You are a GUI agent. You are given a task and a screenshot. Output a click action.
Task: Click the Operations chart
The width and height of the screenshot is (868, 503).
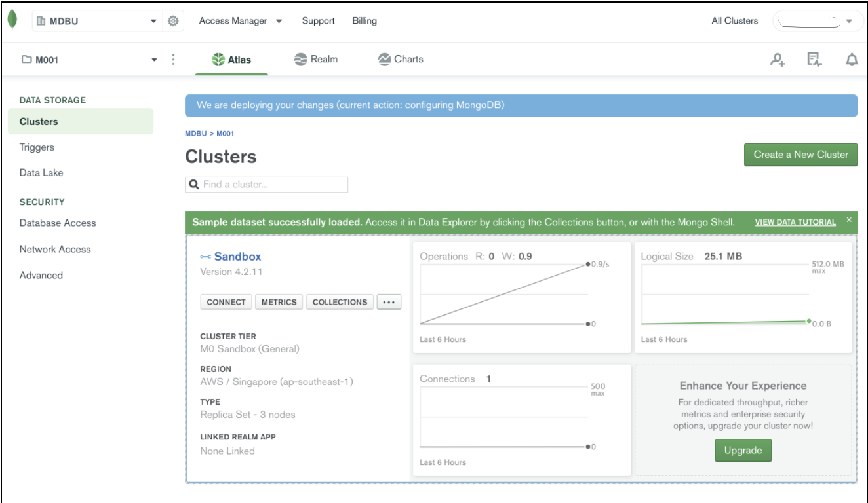(522, 297)
